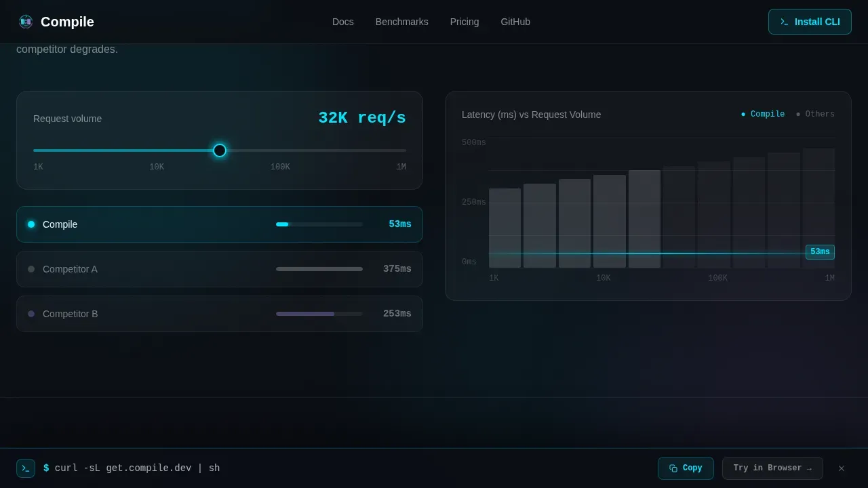Click the 53ms marker on the chart
The width and height of the screenshot is (868, 488).
[820, 252]
